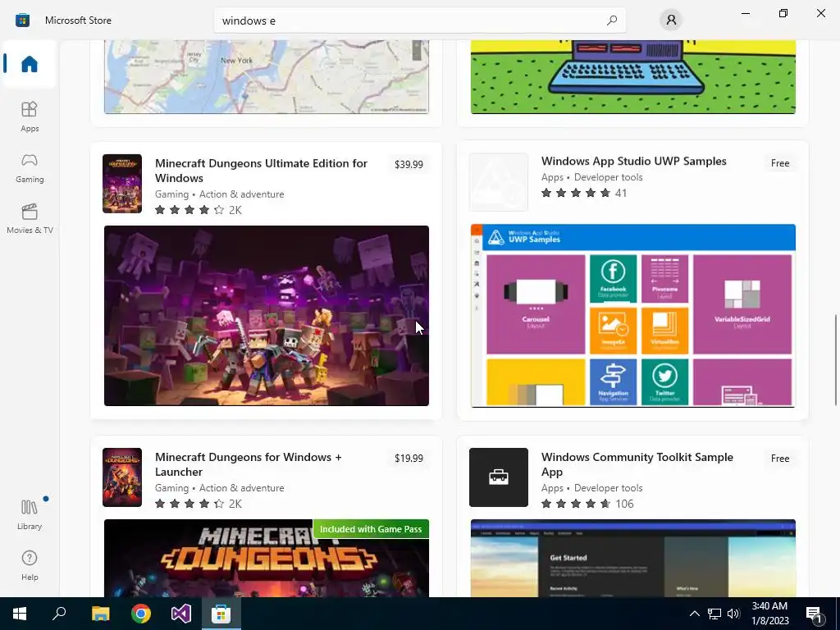840x630 pixels.
Task: Open Minecraft Dungeons for Windows + Launcher title
Action: (x=248, y=464)
